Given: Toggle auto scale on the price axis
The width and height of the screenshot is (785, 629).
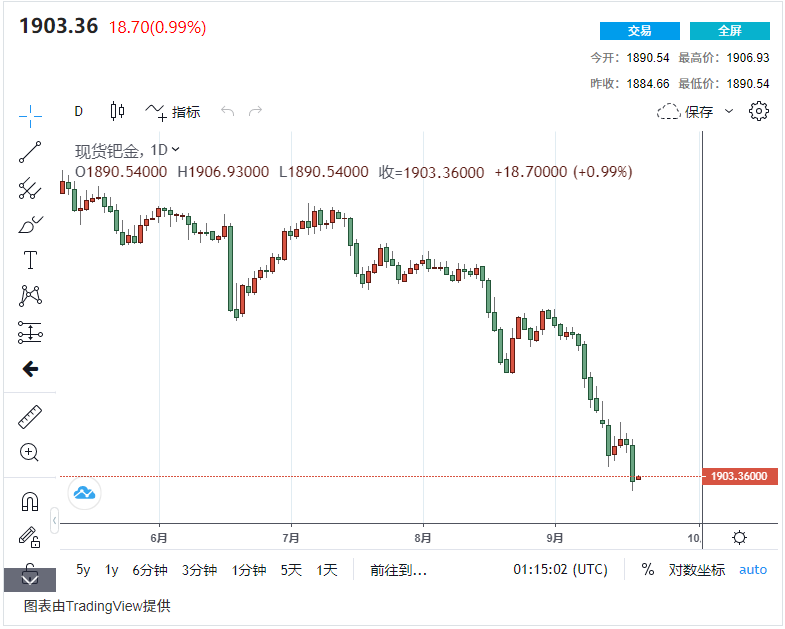Looking at the screenshot, I should pyautogui.click(x=753, y=569).
